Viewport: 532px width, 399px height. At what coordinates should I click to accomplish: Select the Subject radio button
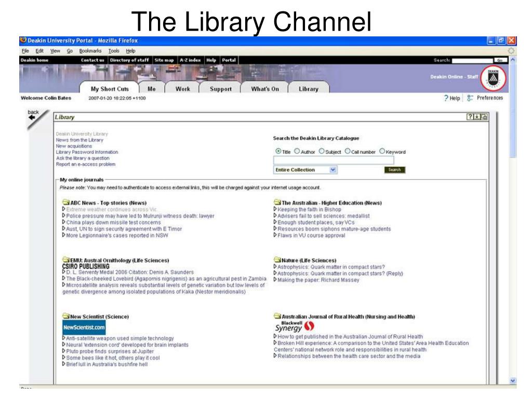pos(322,151)
